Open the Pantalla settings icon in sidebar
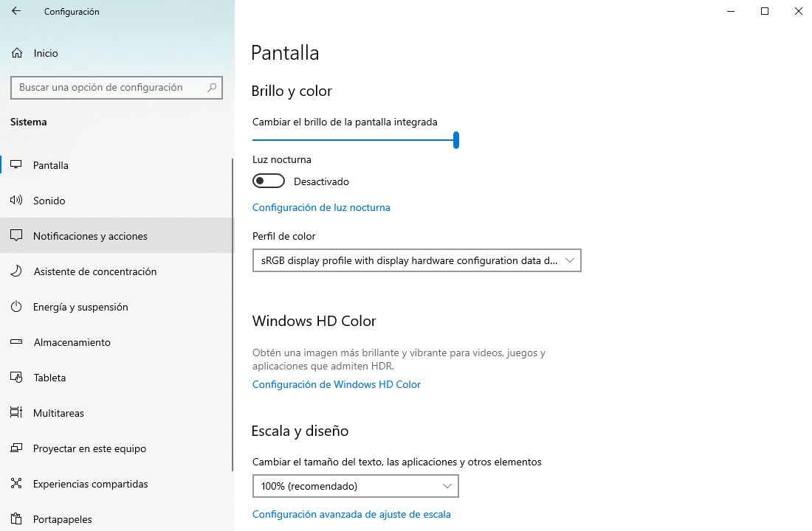 (x=16, y=164)
